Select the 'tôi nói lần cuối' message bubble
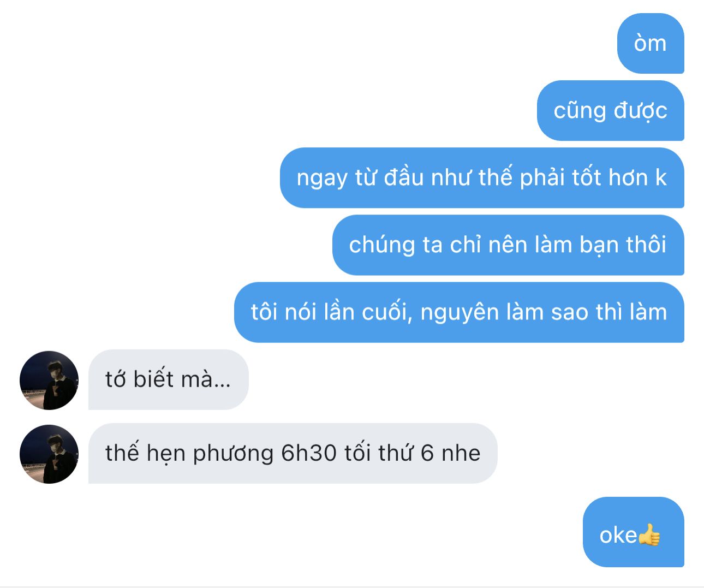Image resolution: width=704 pixels, height=588 pixels. 459,312
